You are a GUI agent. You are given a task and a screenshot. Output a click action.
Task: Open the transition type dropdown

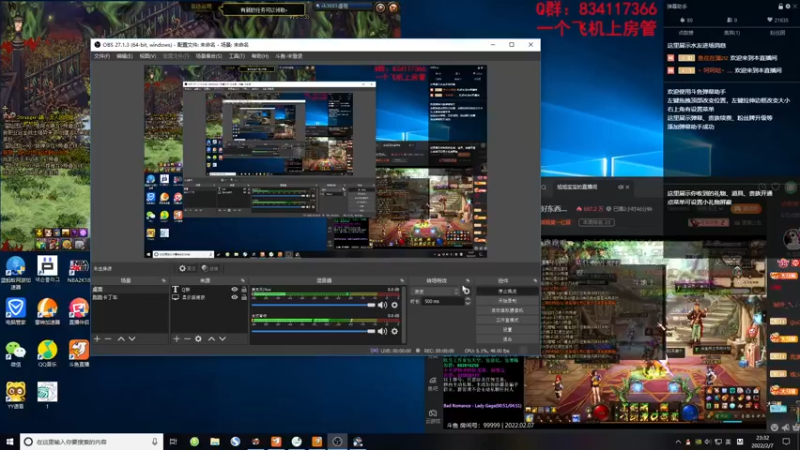(435, 291)
